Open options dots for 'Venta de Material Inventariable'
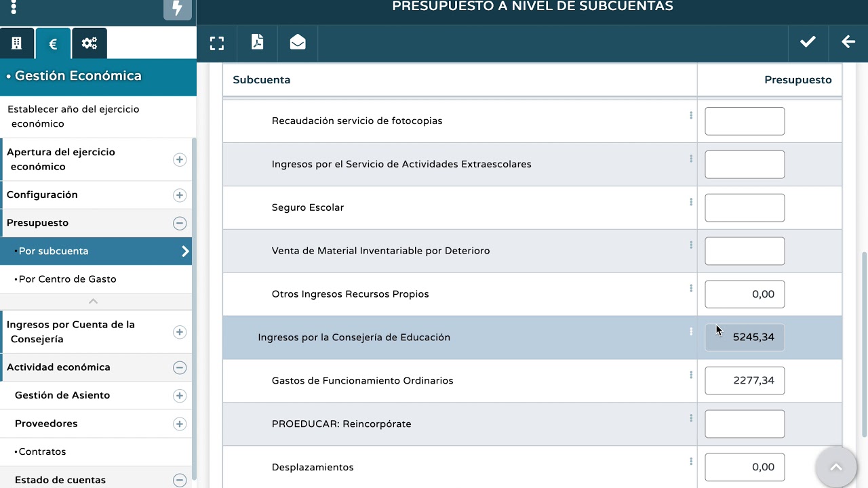The width and height of the screenshot is (868, 488). click(x=691, y=245)
